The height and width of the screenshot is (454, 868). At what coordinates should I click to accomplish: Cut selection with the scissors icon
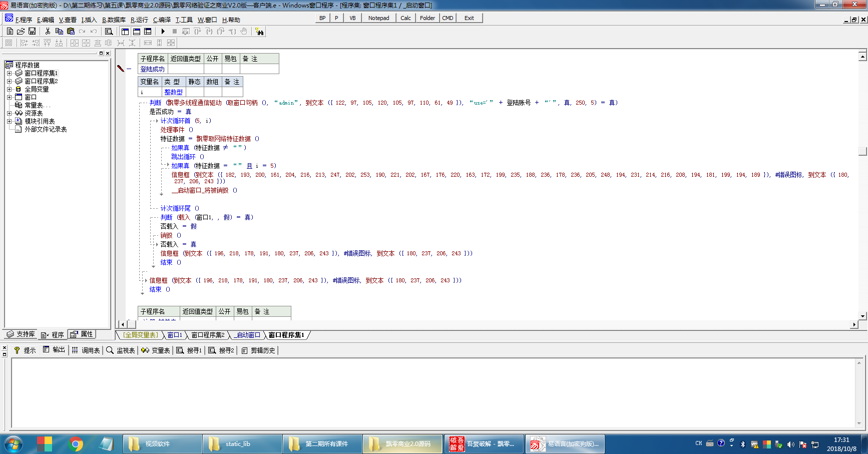click(x=48, y=31)
